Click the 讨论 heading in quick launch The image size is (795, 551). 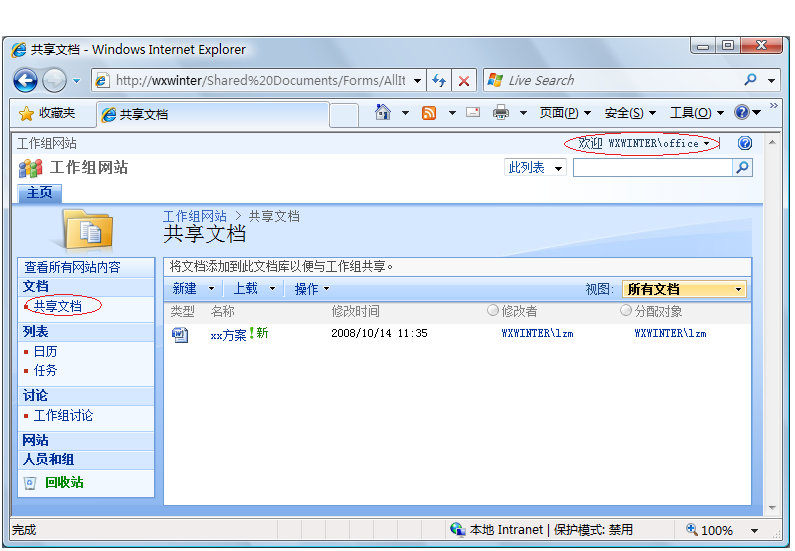(35, 395)
